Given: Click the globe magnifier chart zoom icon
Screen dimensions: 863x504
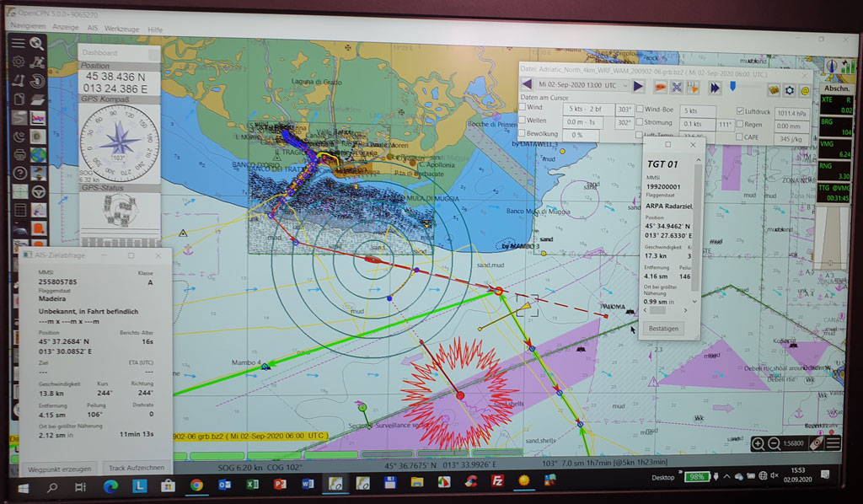Looking at the screenshot, I should click(x=37, y=44).
